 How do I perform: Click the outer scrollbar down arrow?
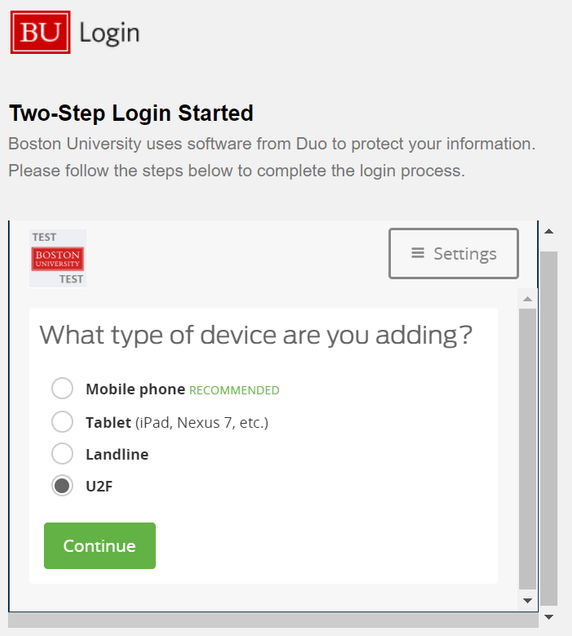click(549, 617)
